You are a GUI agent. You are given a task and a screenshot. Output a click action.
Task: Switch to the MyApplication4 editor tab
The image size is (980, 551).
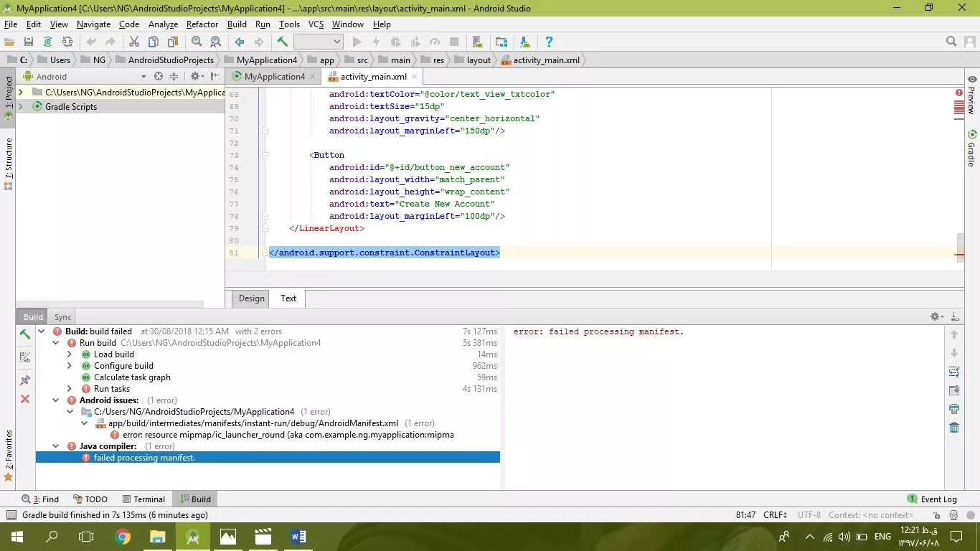point(274,77)
